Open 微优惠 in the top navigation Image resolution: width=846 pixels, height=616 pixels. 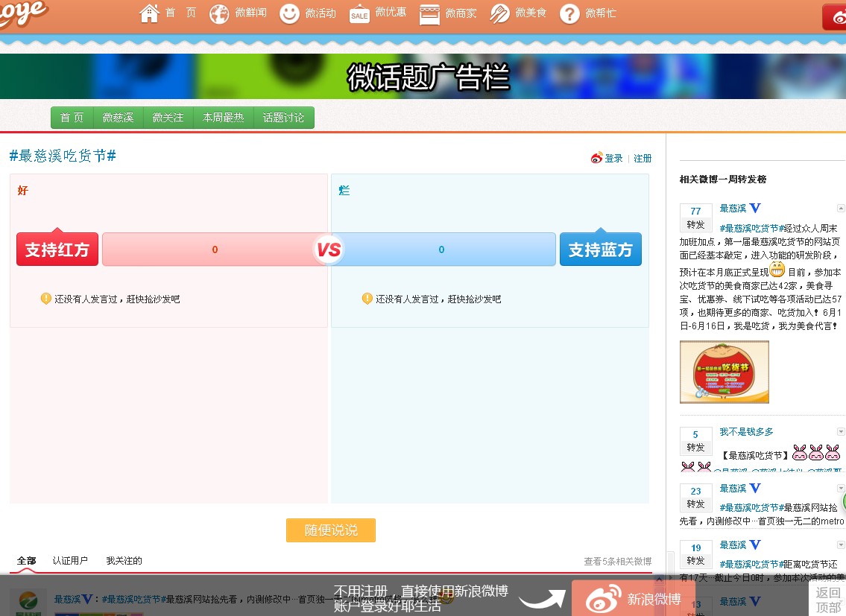tap(391, 12)
